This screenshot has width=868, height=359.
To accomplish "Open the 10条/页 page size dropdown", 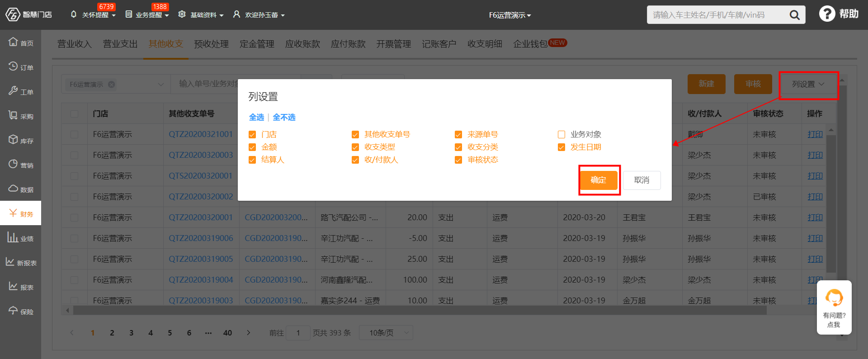I will click(386, 333).
